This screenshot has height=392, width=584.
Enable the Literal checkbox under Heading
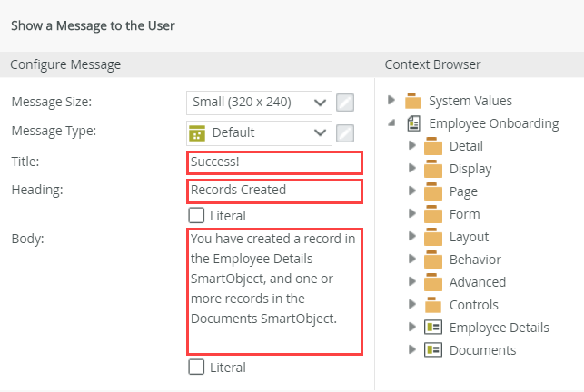click(x=195, y=216)
